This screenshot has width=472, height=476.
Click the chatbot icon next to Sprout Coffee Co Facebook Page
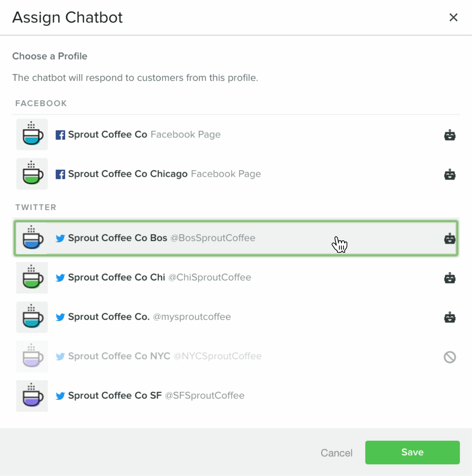tap(450, 135)
